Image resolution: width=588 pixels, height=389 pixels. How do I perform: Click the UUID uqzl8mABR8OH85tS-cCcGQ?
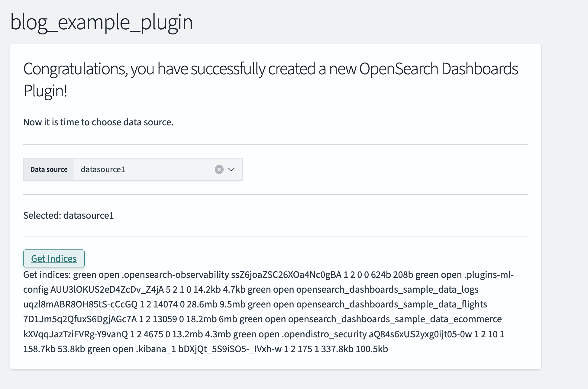coord(80,304)
